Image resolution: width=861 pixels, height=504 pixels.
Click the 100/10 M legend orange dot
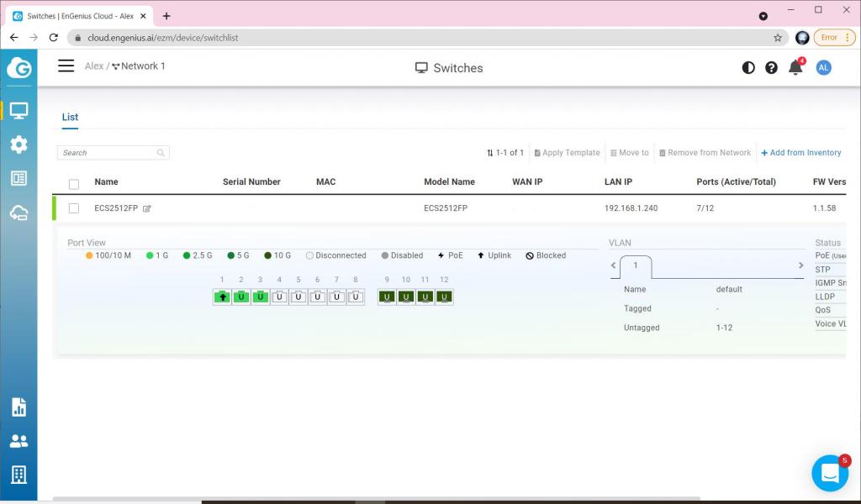pyautogui.click(x=89, y=255)
